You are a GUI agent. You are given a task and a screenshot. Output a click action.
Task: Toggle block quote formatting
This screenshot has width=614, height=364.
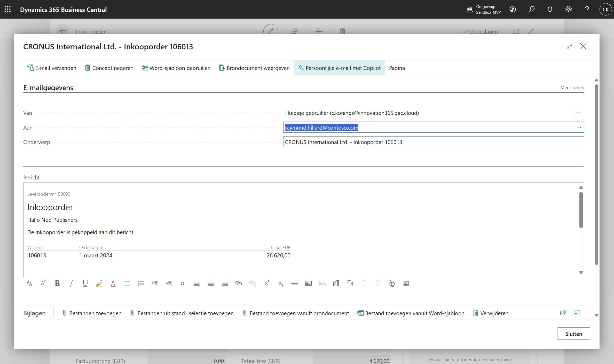click(x=183, y=283)
